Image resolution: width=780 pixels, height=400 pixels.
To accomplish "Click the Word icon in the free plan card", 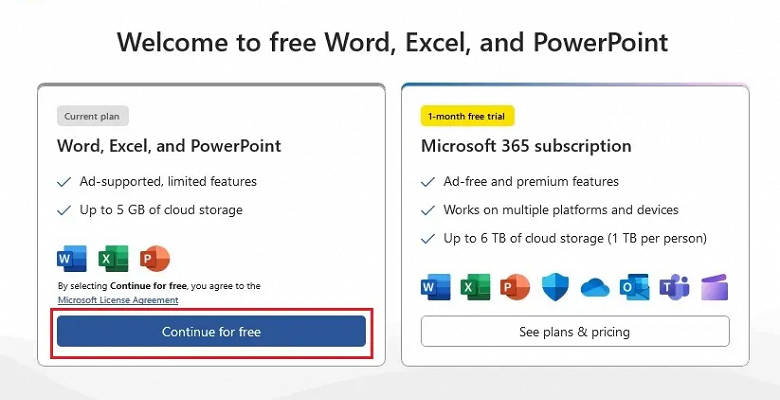I will [x=72, y=258].
